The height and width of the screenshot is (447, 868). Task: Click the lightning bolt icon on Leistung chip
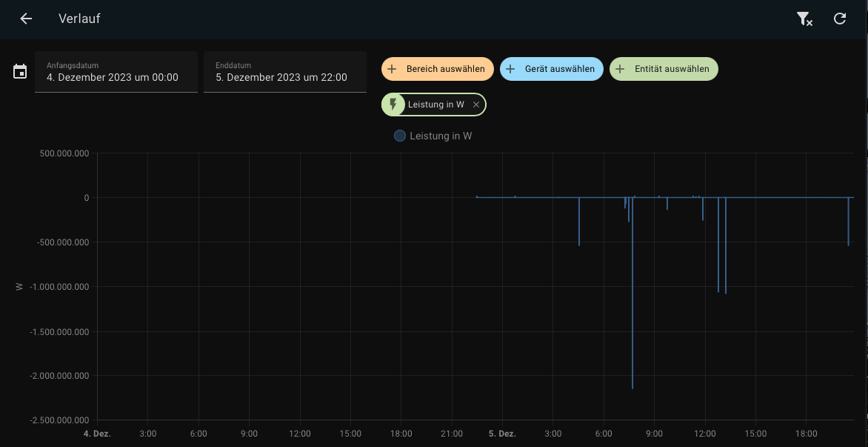393,105
